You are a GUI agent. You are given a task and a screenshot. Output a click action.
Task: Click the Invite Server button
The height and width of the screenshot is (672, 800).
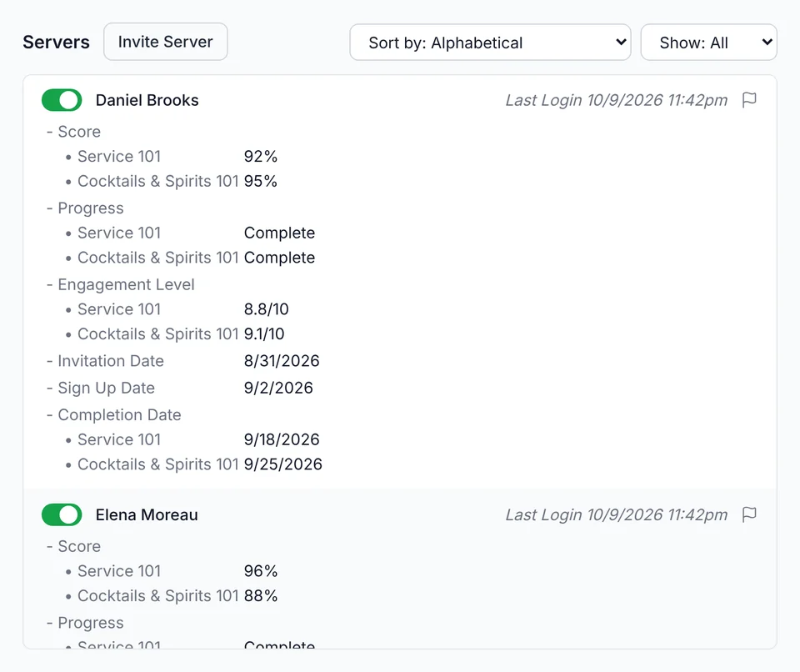click(x=165, y=42)
